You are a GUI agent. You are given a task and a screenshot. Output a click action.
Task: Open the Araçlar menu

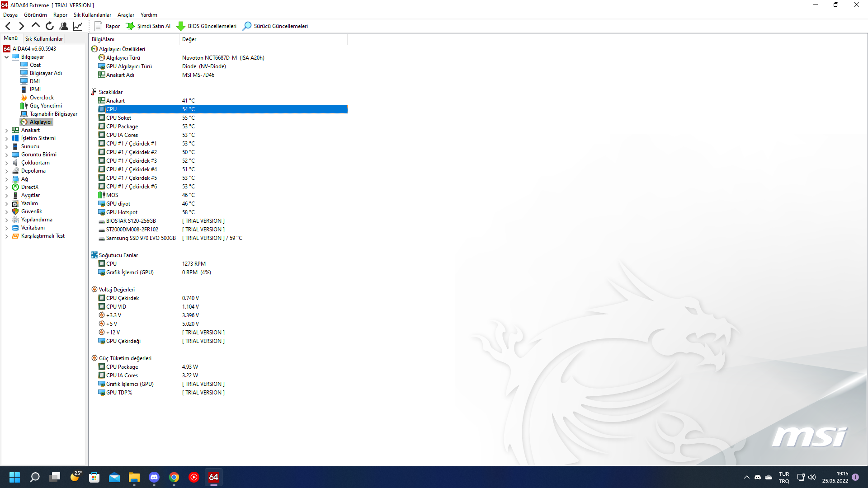click(126, 15)
